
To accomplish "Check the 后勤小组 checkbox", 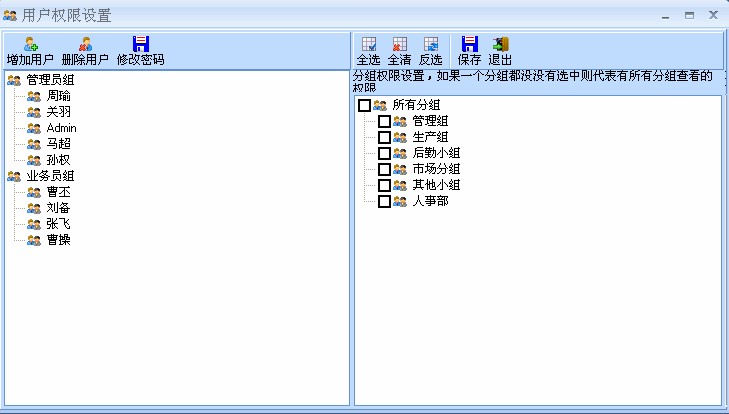I will pyautogui.click(x=384, y=153).
